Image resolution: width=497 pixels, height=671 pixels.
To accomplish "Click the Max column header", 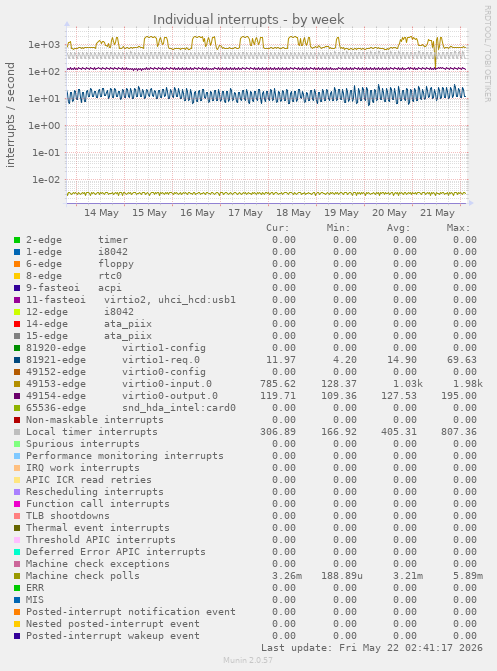I will [x=458, y=228].
